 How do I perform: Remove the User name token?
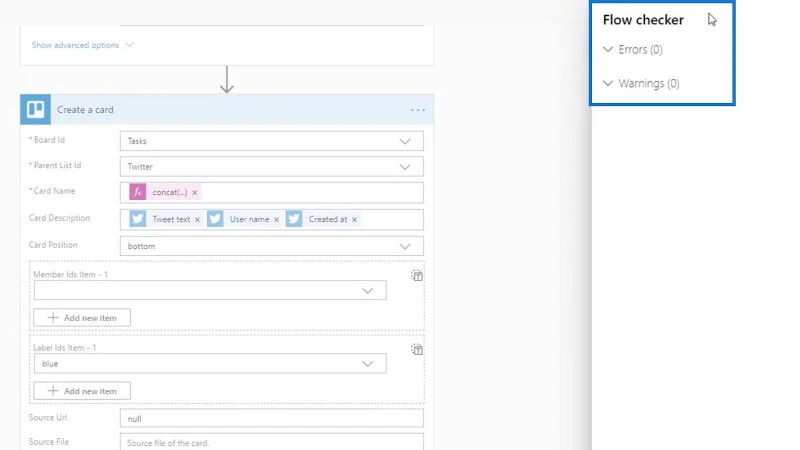pyautogui.click(x=277, y=219)
